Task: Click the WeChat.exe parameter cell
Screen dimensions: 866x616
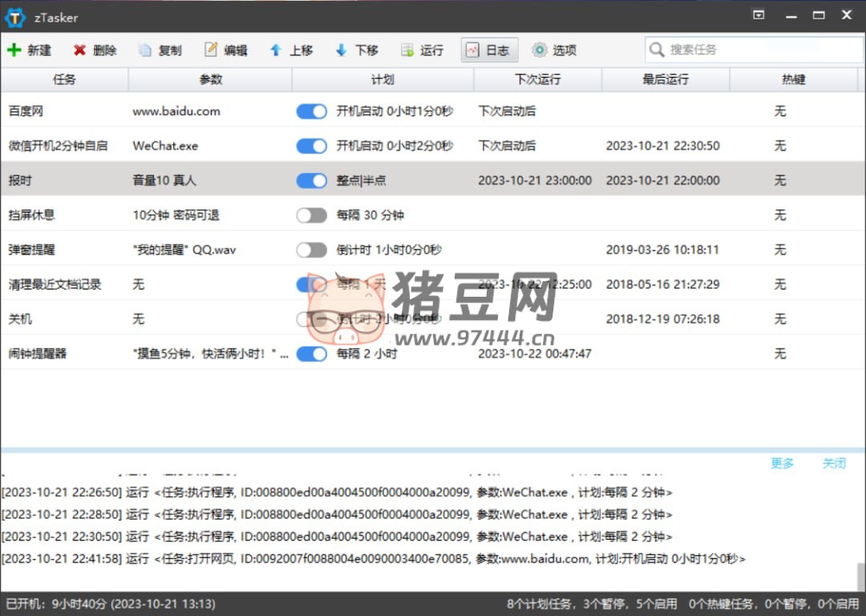Action: (x=165, y=146)
